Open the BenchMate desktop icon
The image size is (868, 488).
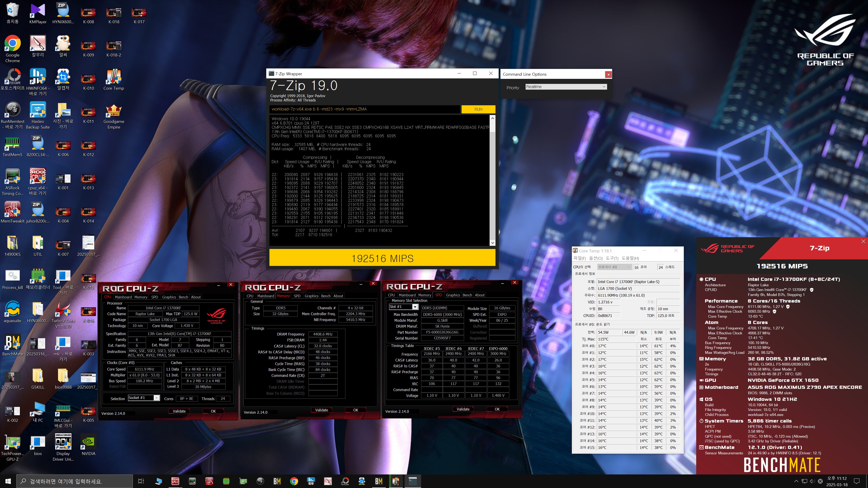tap(12, 345)
